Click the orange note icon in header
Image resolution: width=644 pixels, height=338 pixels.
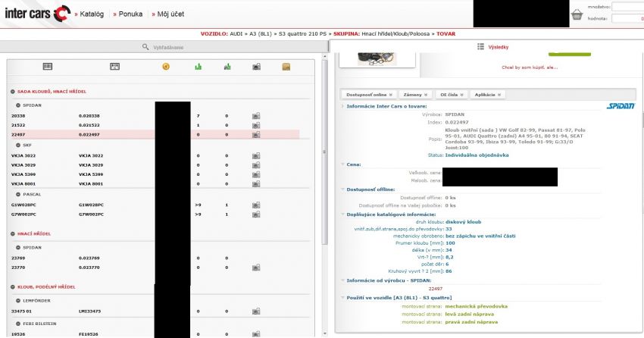[x=286, y=67]
